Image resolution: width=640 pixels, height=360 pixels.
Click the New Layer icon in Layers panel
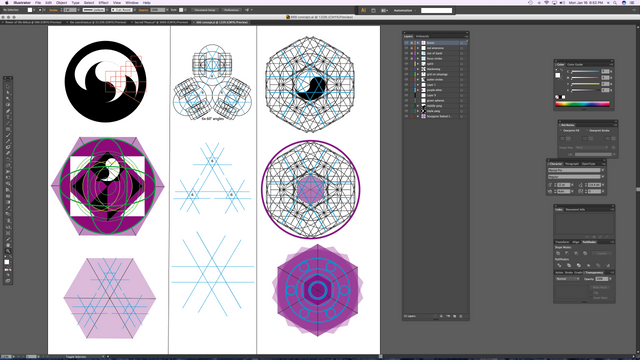click(454, 316)
